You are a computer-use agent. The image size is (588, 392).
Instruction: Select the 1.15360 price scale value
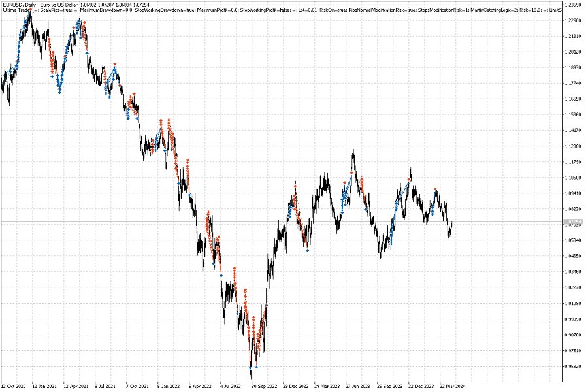click(573, 115)
